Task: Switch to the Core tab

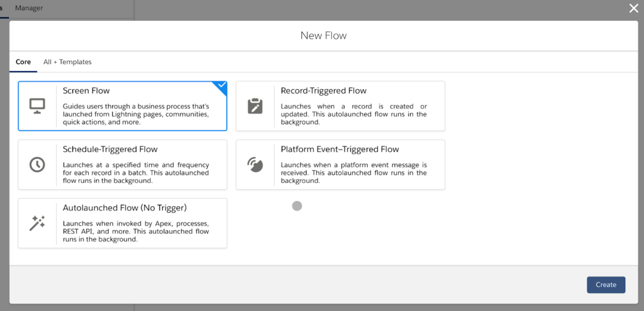Action: point(23,62)
